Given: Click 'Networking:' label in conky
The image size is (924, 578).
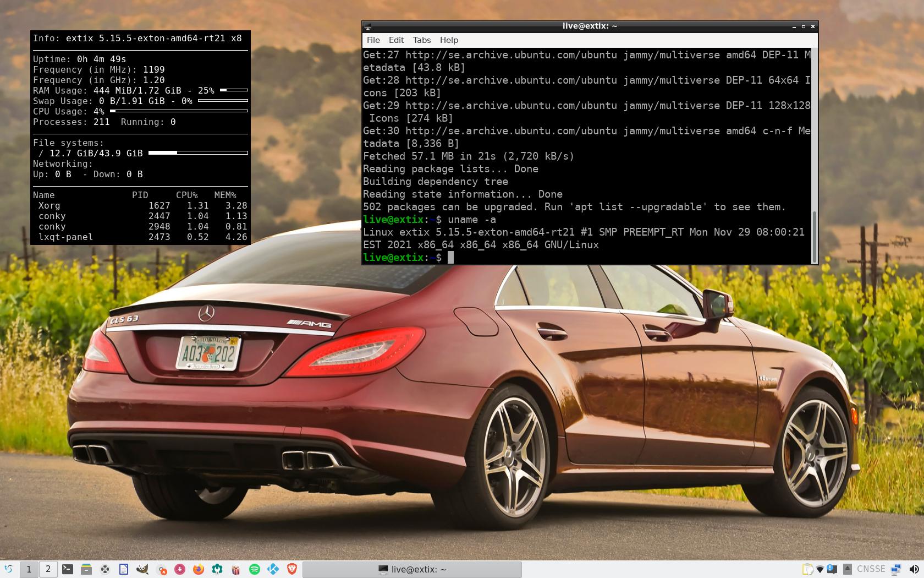Looking at the screenshot, I should 63,163.
